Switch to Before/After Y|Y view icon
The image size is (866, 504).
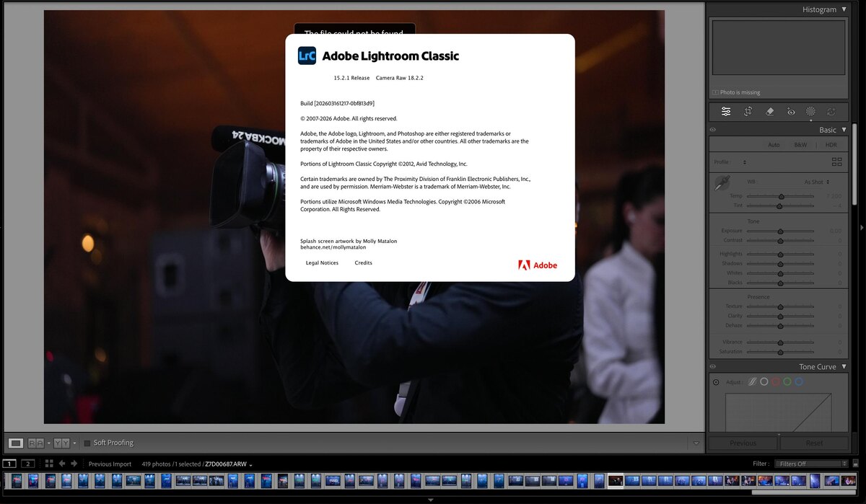(61, 443)
